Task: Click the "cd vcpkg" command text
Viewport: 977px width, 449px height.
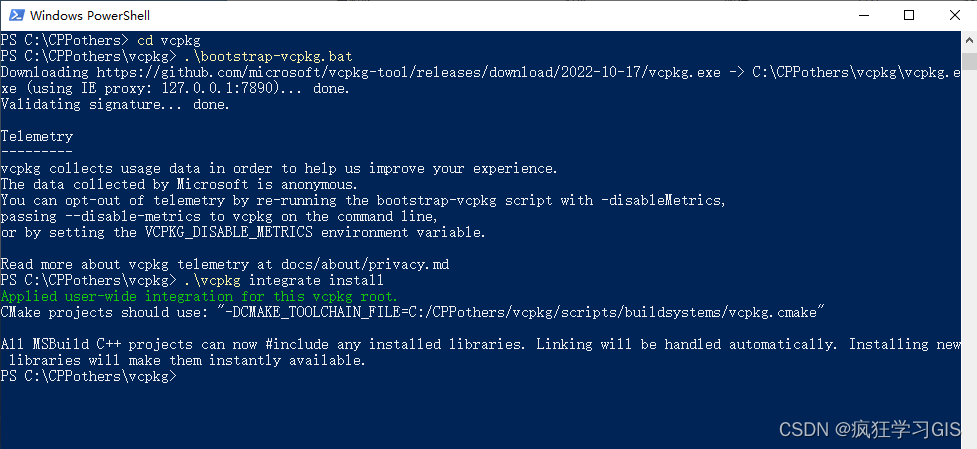Action: 169,40
